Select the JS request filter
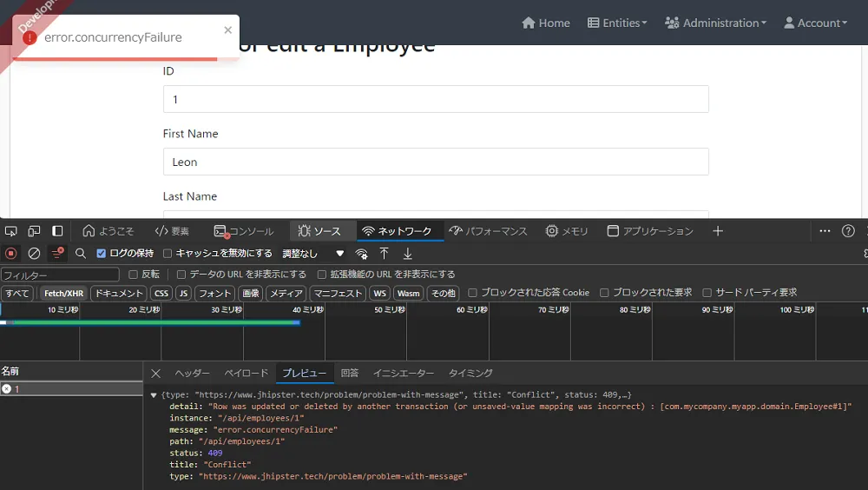This screenshot has height=490, width=868. [183, 294]
